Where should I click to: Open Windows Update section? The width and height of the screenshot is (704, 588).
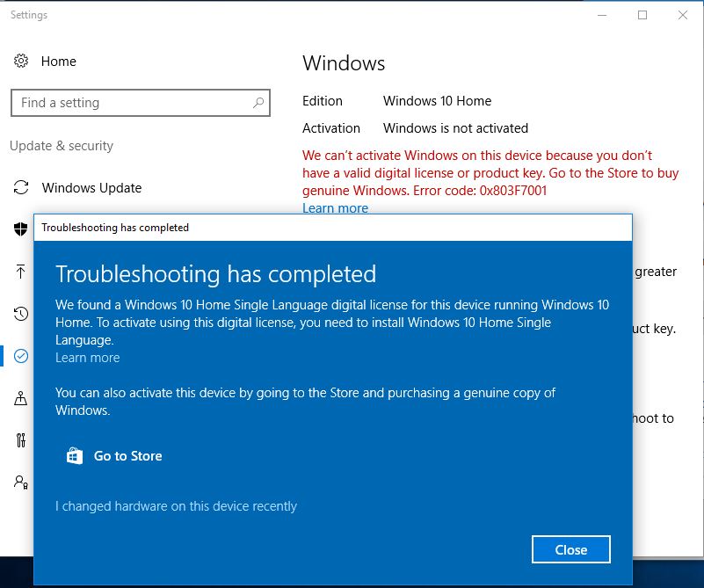(91, 187)
